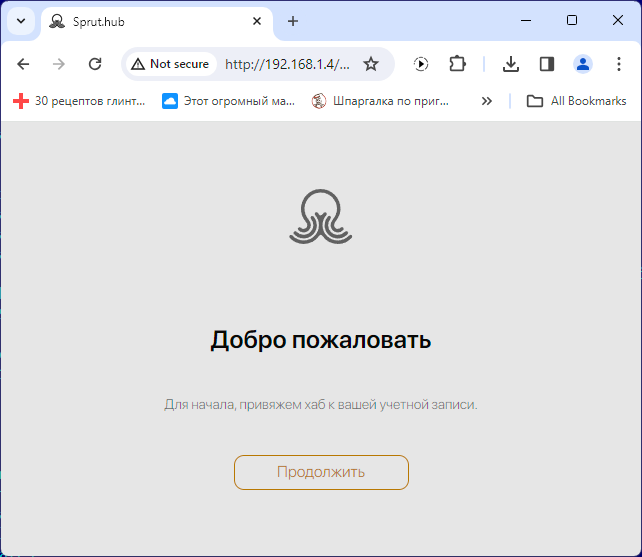The image size is (642, 557).
Task: Open the Not secure site info
Action: pos(171,64)
